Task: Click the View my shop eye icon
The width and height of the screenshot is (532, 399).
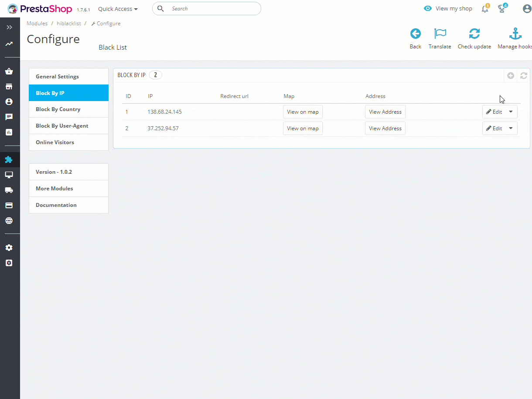Action: pyautogui.click(x=428, y=9)
